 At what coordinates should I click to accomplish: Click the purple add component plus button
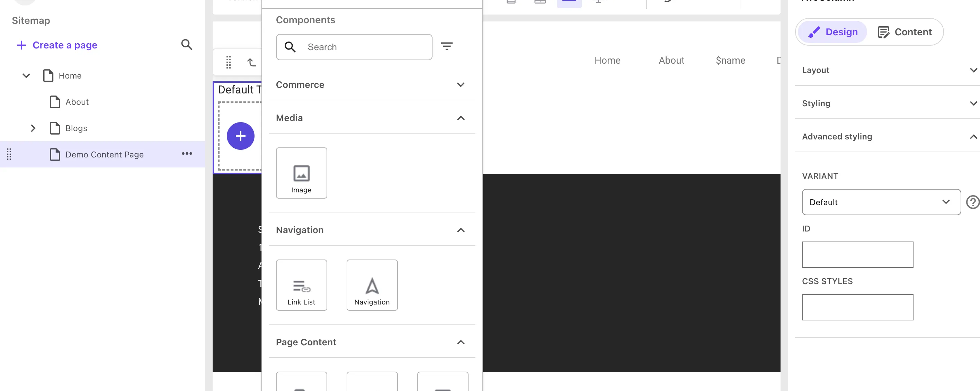(240, 136)
